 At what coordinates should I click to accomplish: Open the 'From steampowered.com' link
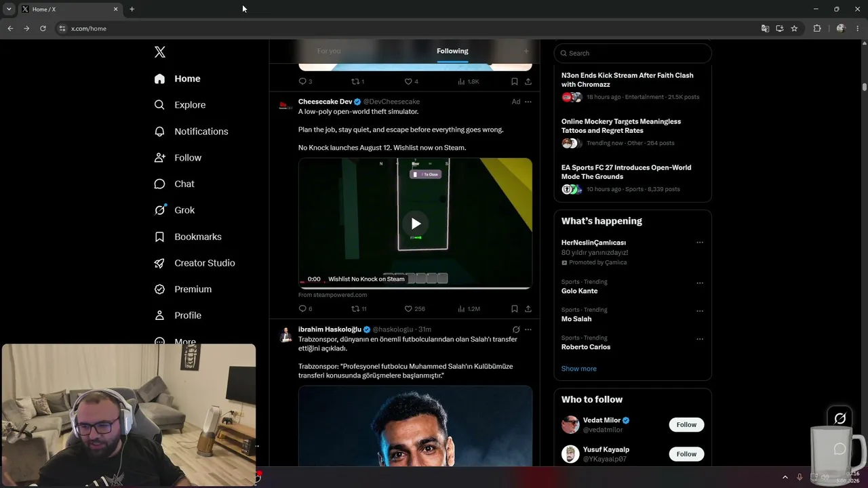(x=332, y=295)
